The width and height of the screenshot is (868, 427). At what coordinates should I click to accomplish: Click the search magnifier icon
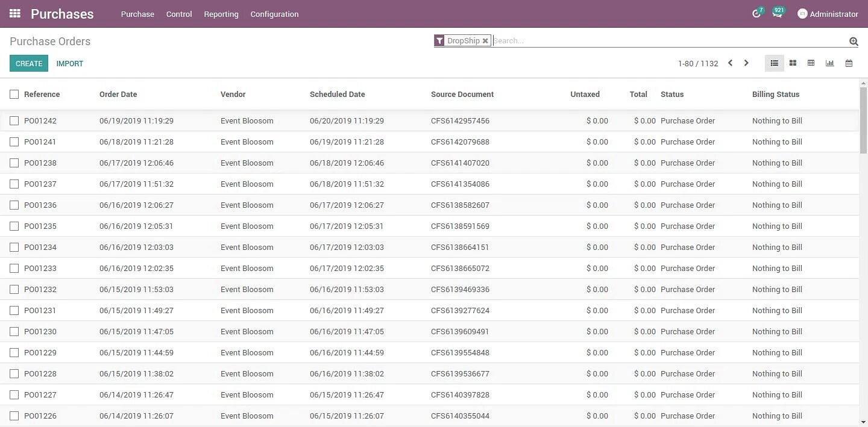point(854,41)
